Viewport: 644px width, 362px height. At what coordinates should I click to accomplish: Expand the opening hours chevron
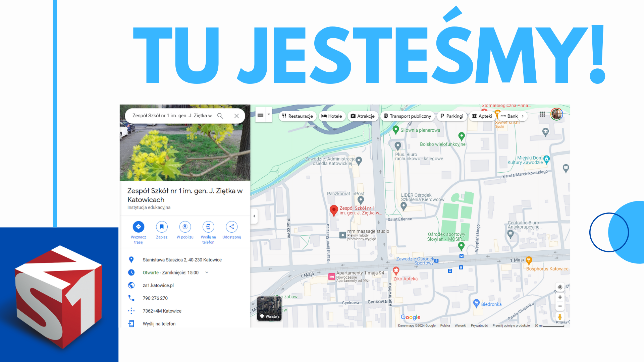(x=207, y=273)
